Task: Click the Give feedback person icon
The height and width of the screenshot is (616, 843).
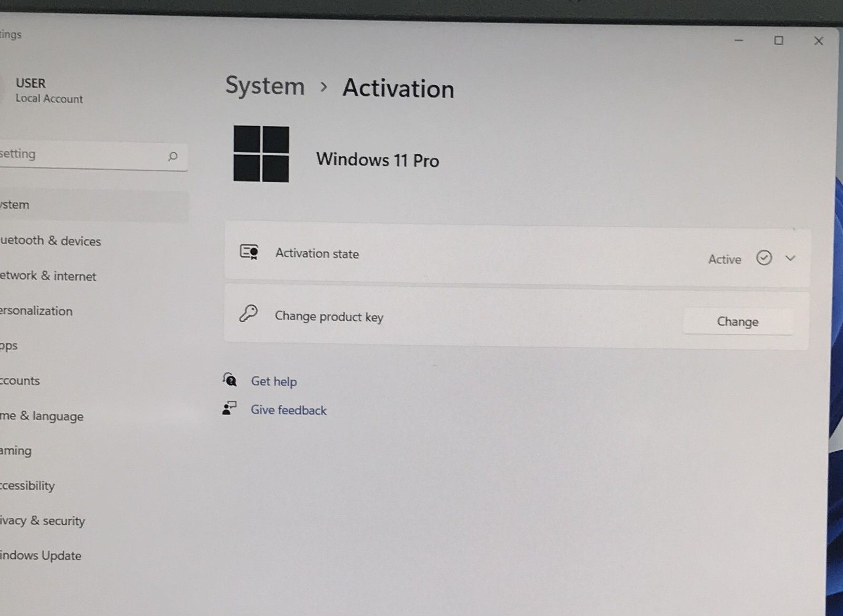Action: [229, 408]
